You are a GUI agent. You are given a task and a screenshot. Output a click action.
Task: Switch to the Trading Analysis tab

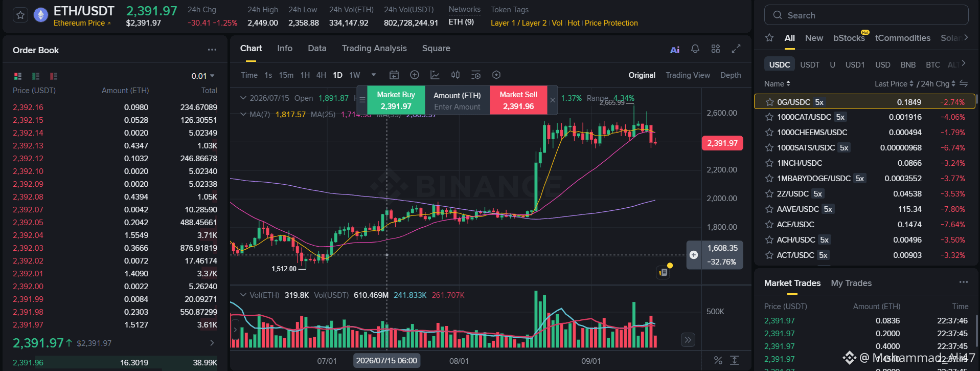click(374, 48)
